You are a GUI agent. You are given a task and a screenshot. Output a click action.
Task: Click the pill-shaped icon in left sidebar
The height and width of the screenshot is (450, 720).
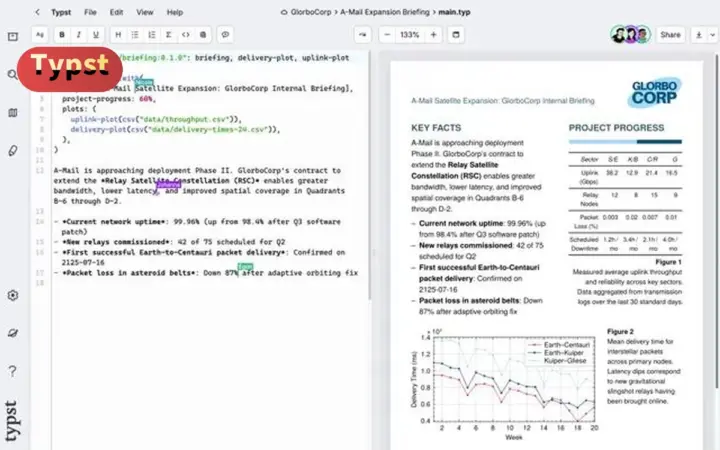13,151
